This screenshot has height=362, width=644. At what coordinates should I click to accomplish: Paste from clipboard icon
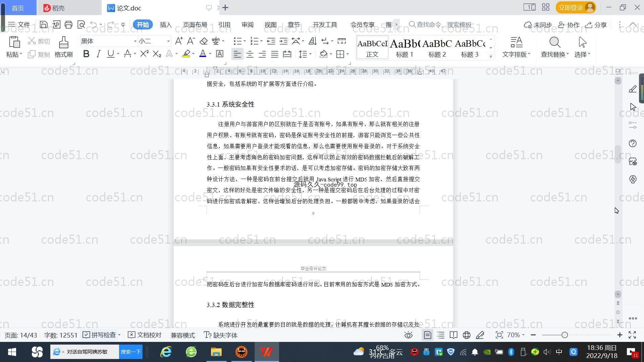(14, 42)
